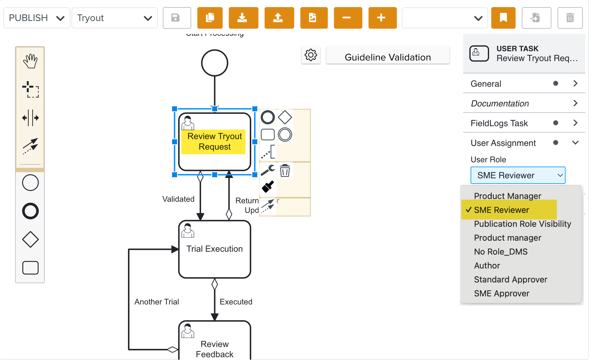Open the gear settings icon
589x364 pixels.
[x=311, y=55]
